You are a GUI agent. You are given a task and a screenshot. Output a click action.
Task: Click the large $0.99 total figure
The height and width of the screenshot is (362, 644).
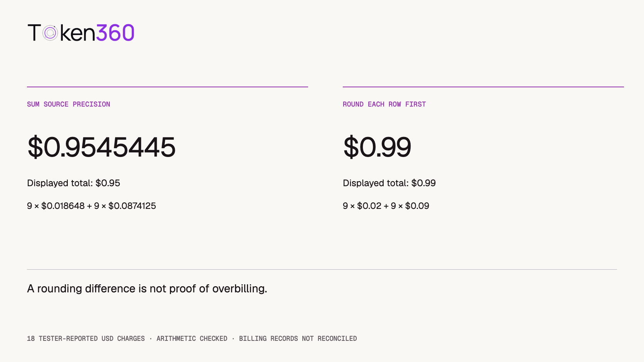(x=377, y=147)
